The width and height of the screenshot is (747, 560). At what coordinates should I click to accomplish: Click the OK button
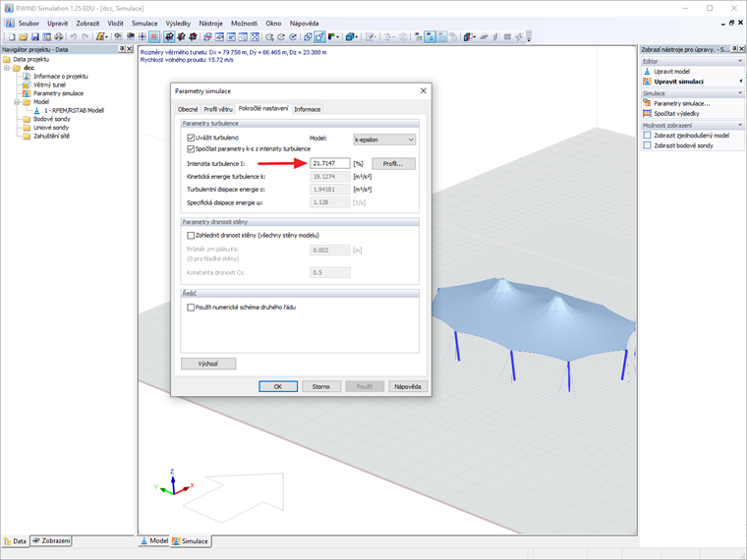click(278, 387)
